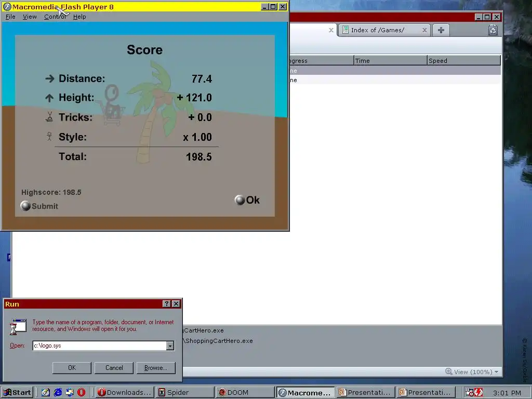Open the Help menu in Flash Player
532x399 pixels.
(x=79, y=17)
